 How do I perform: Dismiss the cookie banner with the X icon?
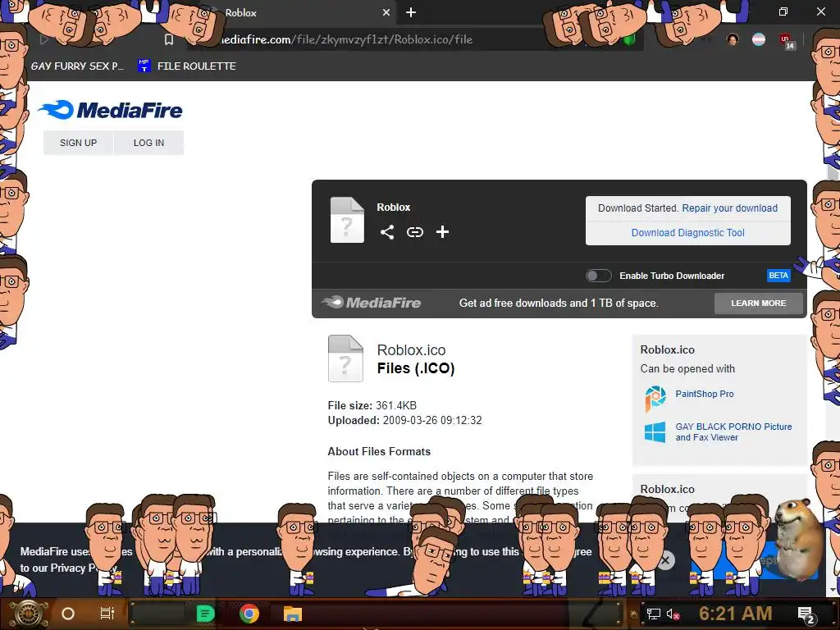(x=665, y=561)
